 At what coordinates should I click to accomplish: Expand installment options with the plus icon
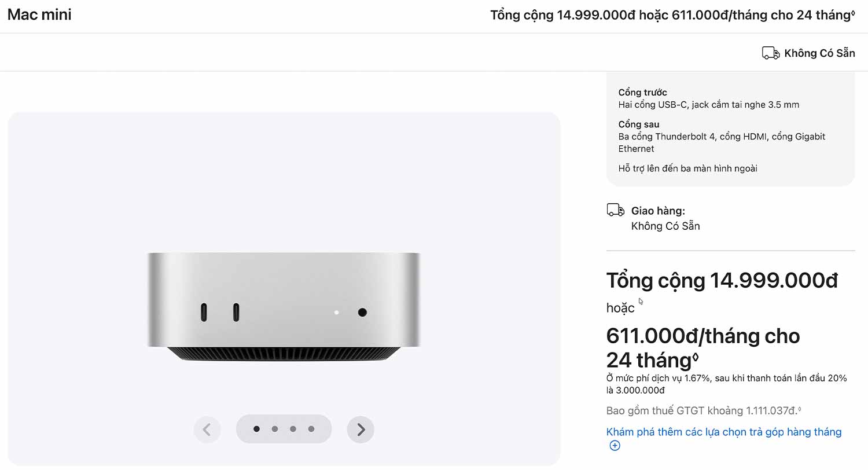point(615,446)
